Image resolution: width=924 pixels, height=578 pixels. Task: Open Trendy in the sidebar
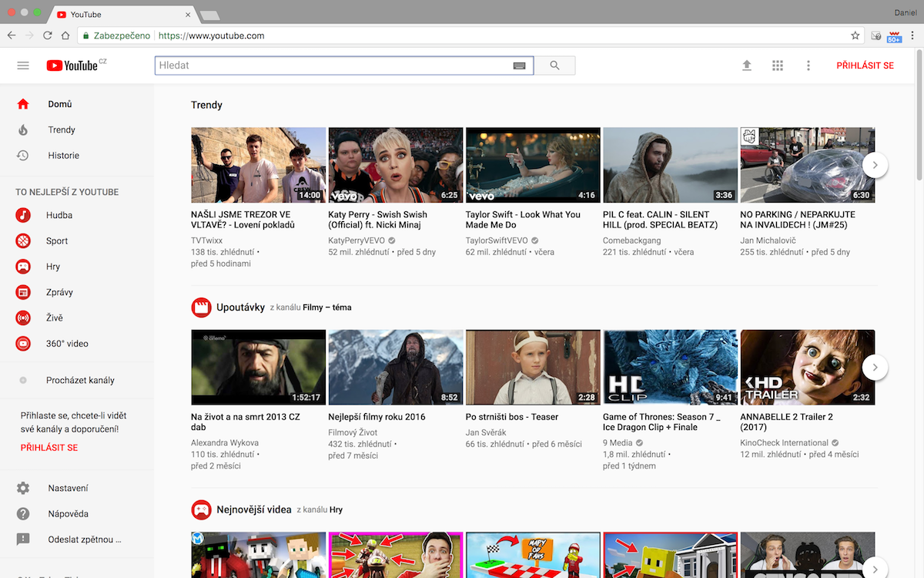62,129
